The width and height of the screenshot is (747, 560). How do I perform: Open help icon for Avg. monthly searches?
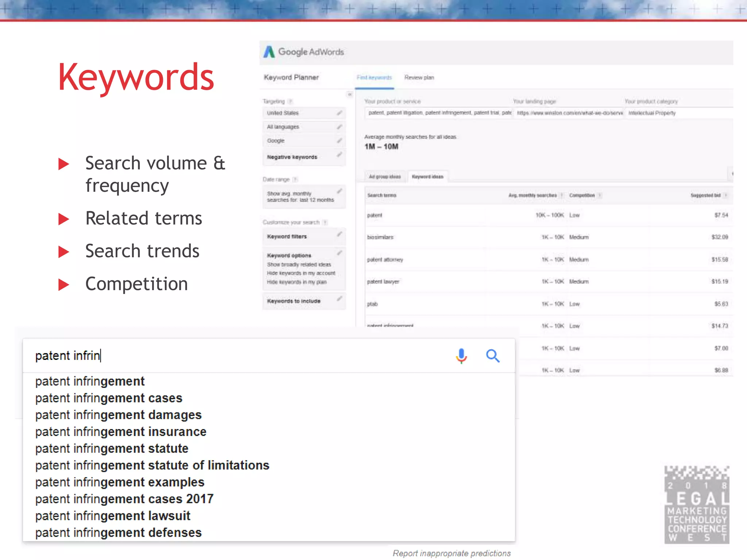(562, 195)
